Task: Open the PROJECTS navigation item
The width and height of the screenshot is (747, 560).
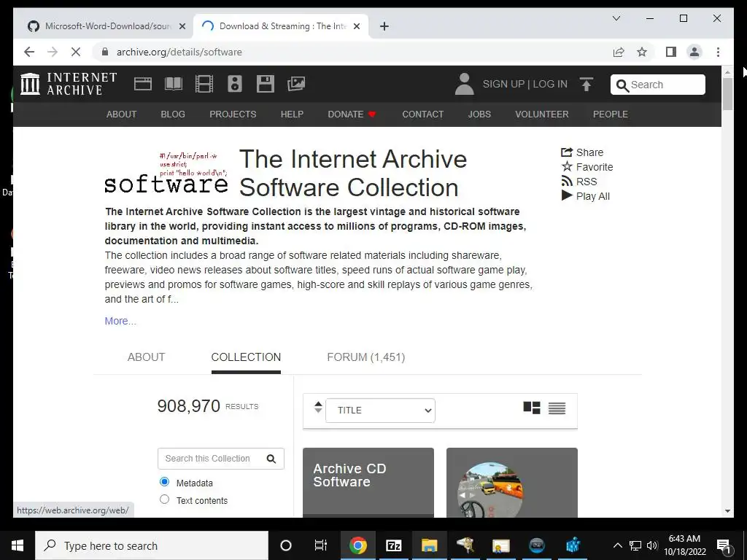Action: 233,114
